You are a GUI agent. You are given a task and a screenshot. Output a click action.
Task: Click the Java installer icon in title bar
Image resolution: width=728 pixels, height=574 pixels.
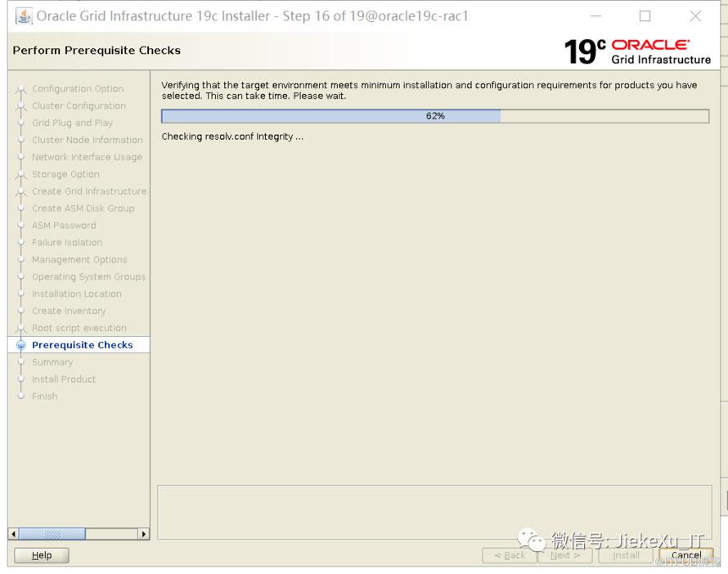24,16
